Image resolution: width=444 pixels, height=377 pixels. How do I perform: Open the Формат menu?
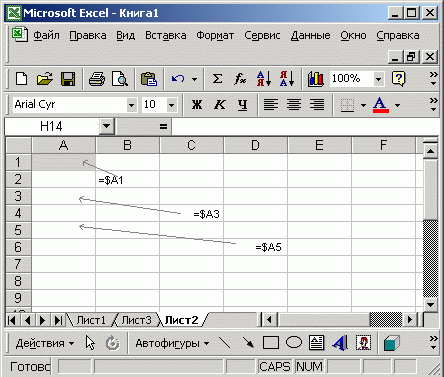point(215,35)
